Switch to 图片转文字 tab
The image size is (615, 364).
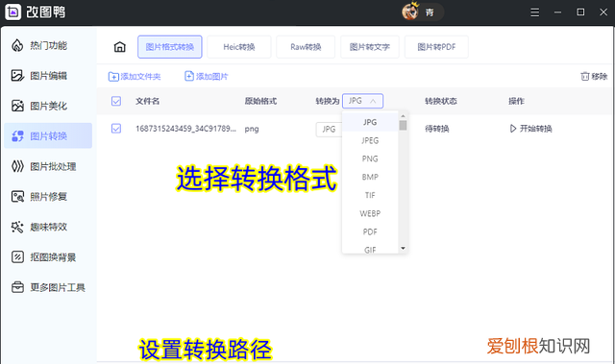pos(370,47)
